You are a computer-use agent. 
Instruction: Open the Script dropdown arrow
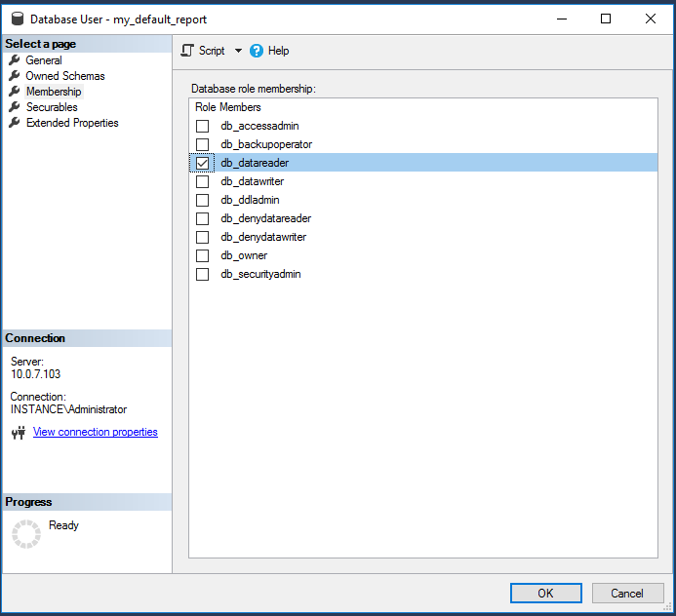pyautogui.click(x=238, y=51)
